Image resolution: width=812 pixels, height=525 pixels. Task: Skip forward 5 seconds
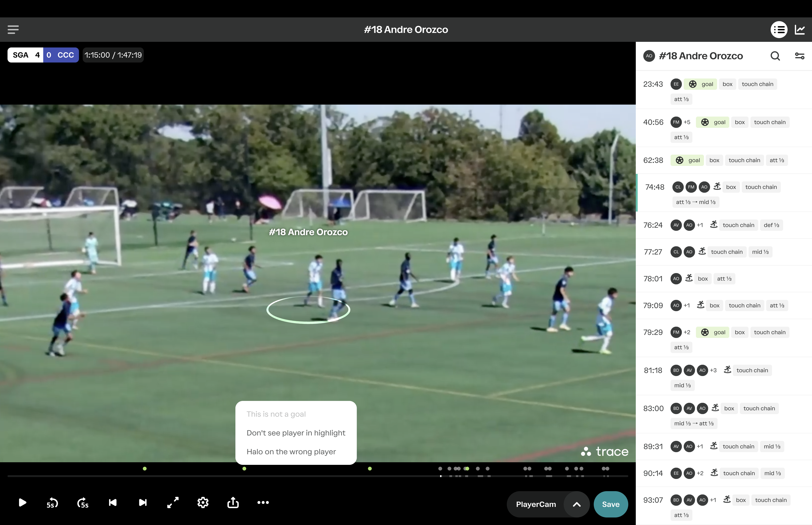click(82, 503)
